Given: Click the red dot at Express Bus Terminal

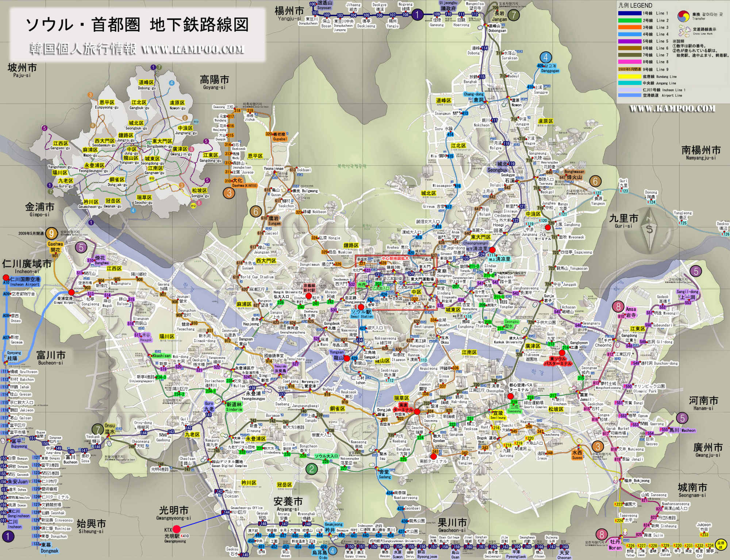Looking at the screenshot, I should pyautogui.click(x=417, y=411).
